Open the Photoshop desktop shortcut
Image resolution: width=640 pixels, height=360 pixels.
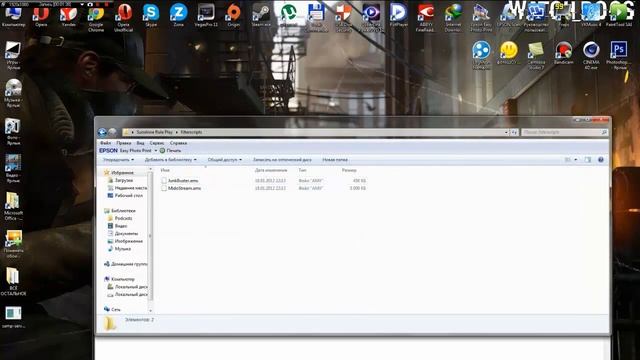(x=619, y=56)
